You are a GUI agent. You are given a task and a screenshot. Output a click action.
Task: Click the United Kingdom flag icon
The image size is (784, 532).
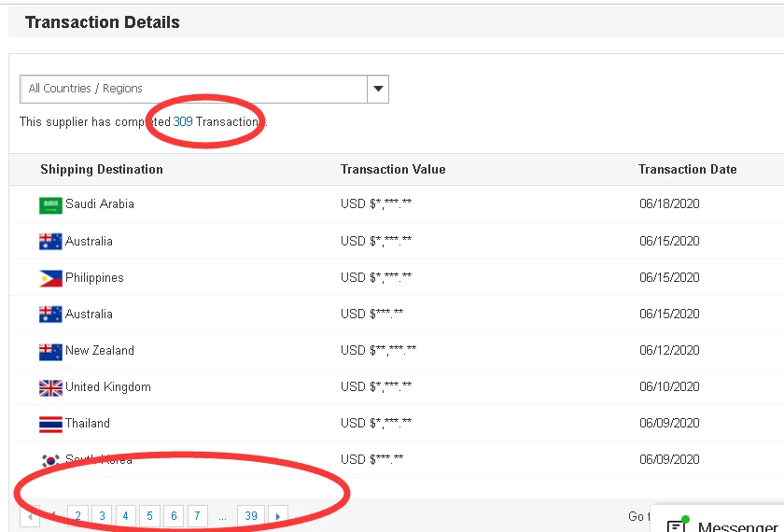pos(50,387)
